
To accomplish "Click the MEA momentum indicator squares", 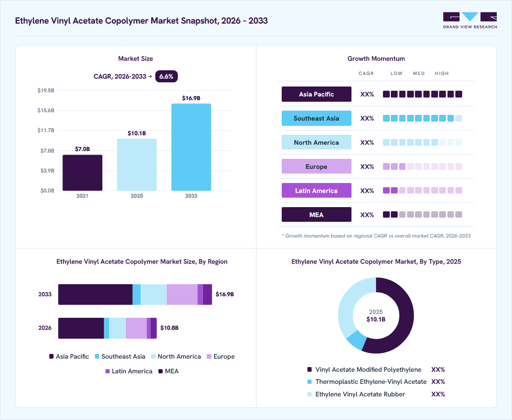I will [x=422, y=215].
